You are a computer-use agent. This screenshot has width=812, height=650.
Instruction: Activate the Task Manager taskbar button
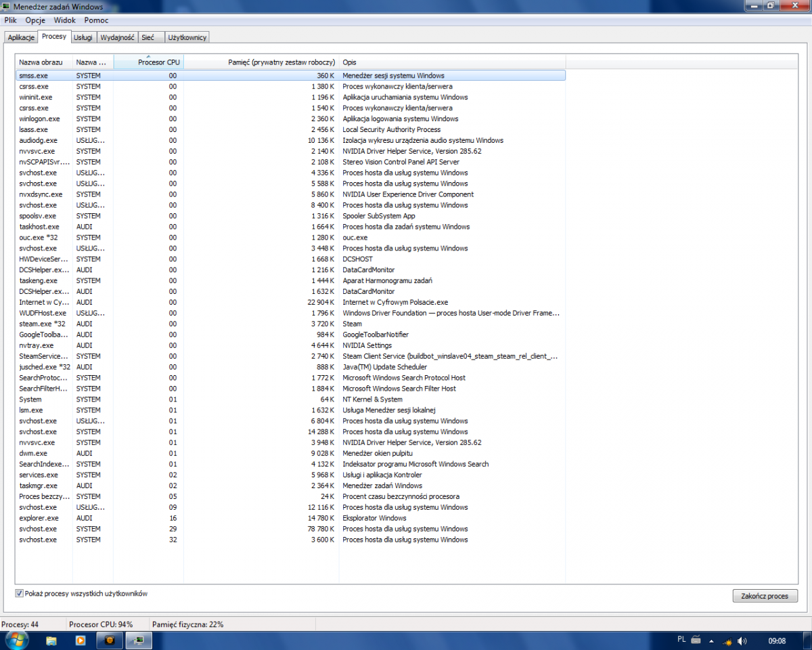(x=139, y=641)
